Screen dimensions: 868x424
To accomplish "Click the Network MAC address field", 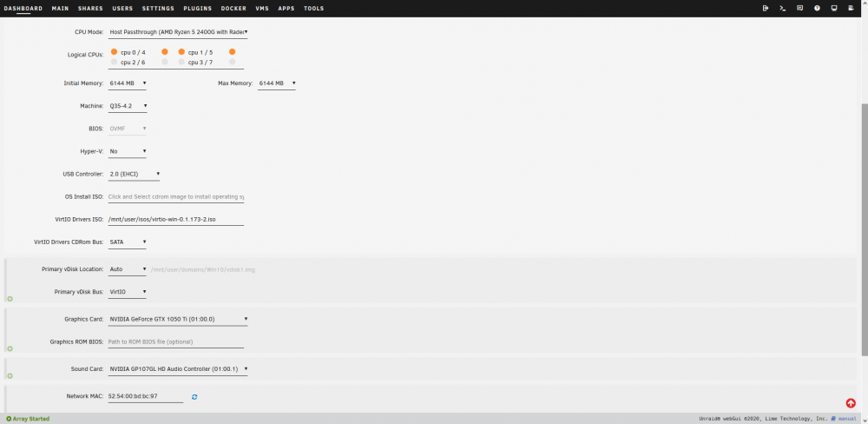I will tap(146, 397).
